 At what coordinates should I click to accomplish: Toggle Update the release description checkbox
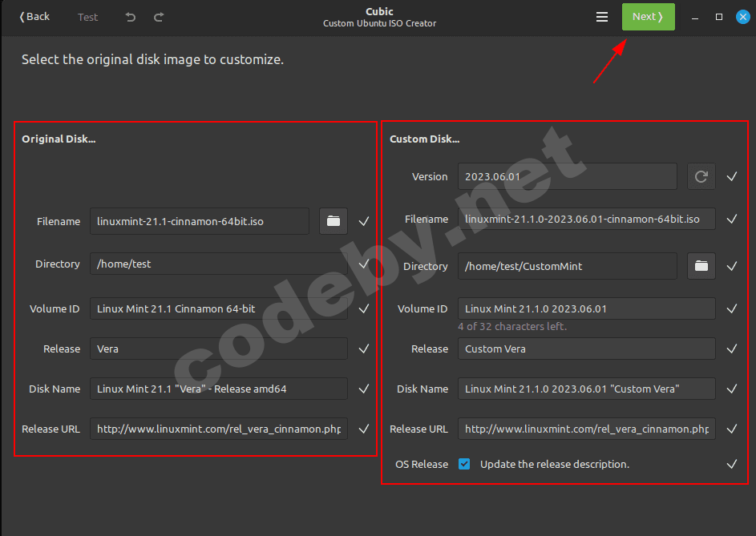click(x=464, y=464)
